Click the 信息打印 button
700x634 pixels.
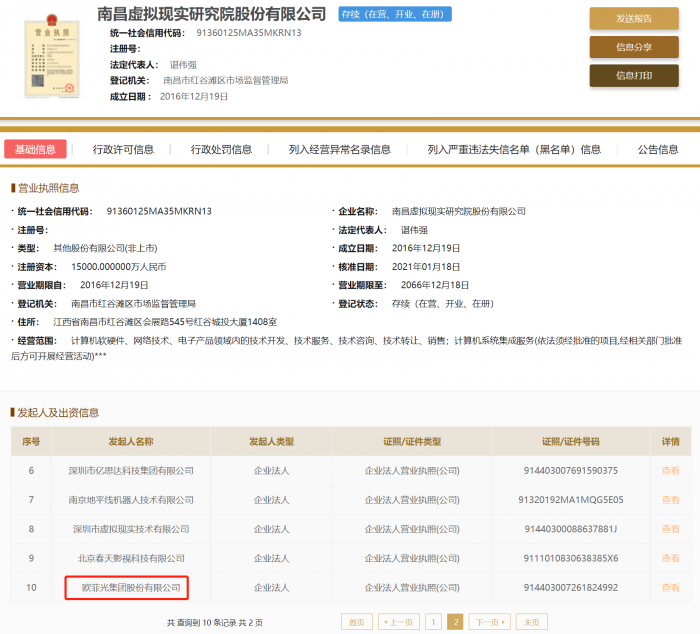pyautogui.click(x=634, y=76)
